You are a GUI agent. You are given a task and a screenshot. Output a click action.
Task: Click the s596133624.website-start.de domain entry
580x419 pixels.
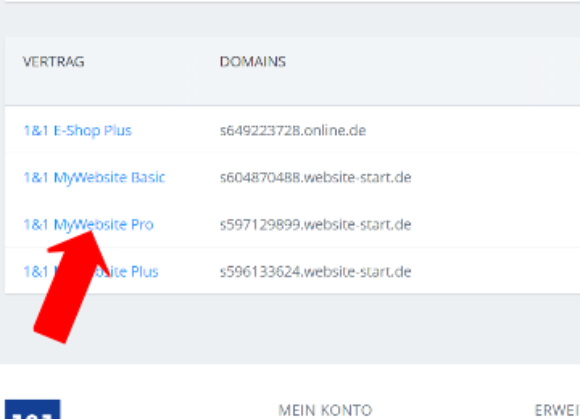click(x=316, y=272)
